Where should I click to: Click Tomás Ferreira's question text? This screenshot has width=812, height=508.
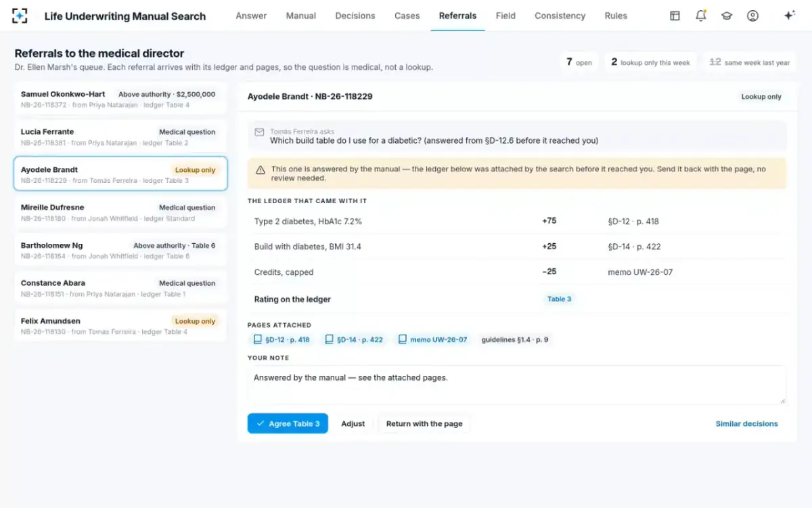(434, 141)
